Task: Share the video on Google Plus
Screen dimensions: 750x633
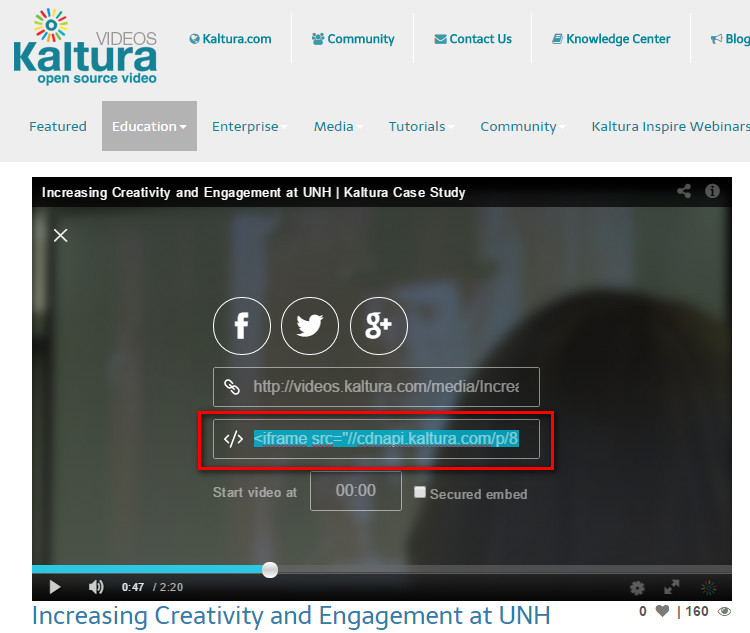Action: tap(379, 326)
